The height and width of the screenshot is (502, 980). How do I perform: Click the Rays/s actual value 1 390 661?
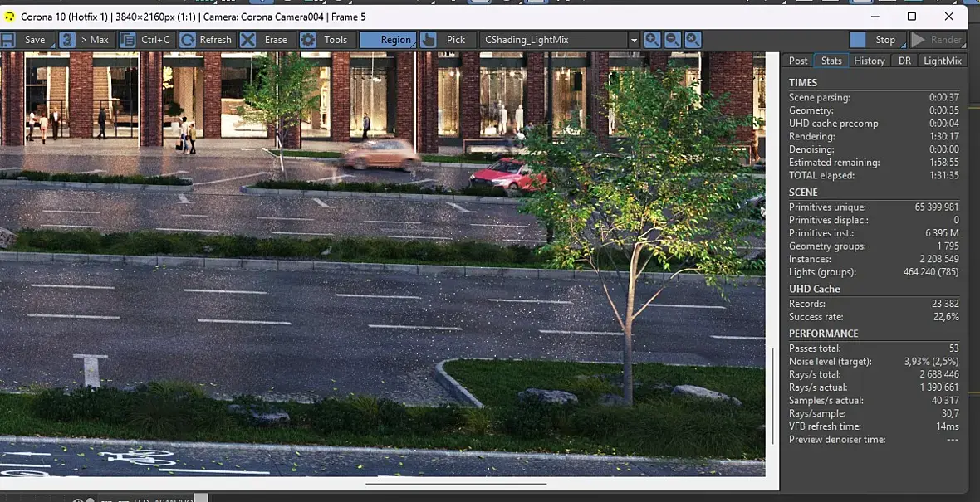938,387
